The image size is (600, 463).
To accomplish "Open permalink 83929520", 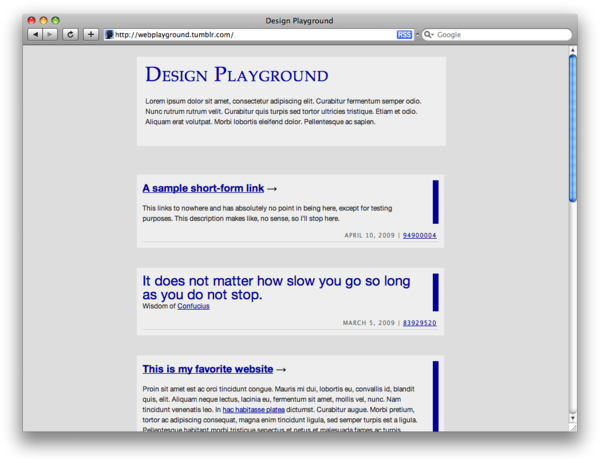I will point(419,323).
